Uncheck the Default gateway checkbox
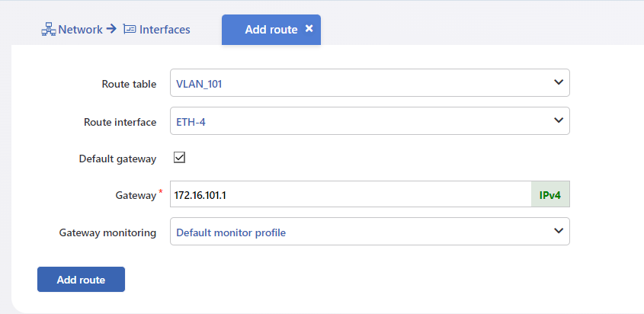 tap(179, 158)
